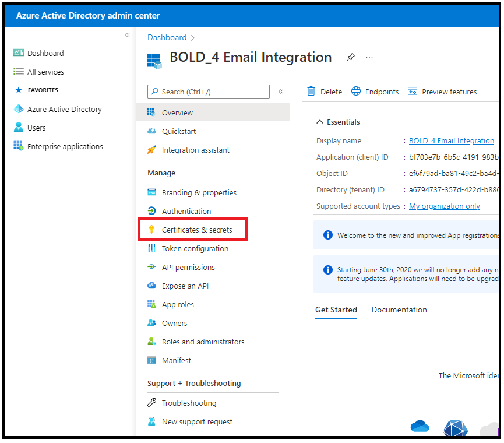Focus the Search (Ctrl+/) field
This screenshot has width=504, height=443.
pyautogui.click(x=208, y=92)
